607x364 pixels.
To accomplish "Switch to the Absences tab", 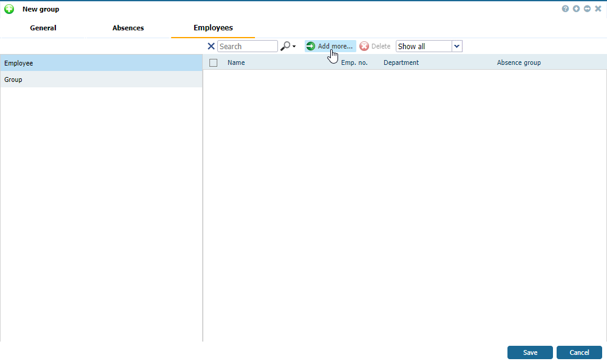I will [128, 28].
